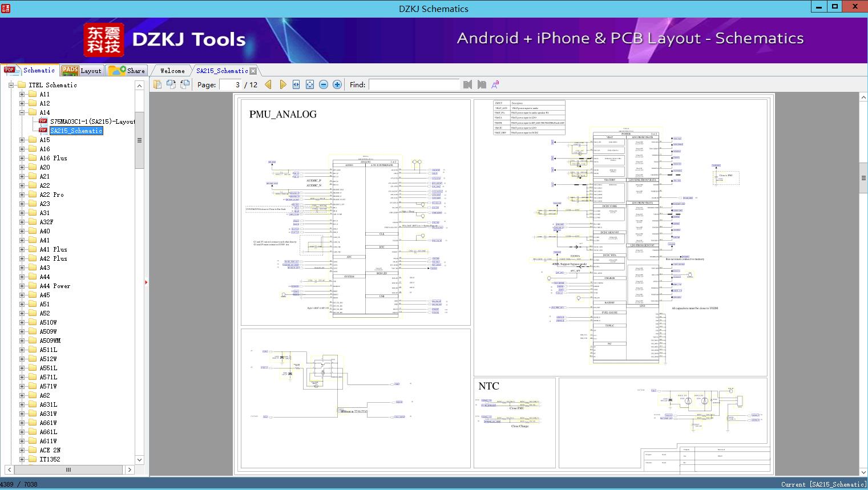Collapse the ITEL Schematic root node

(x=11, y=85)
